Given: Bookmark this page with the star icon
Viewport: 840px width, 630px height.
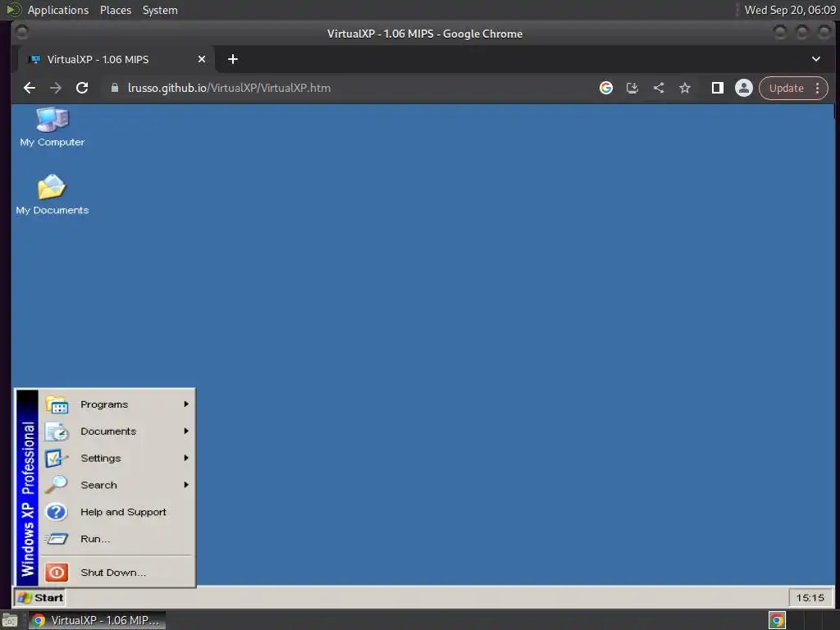Looking at the screenshot, I should 685,88.
